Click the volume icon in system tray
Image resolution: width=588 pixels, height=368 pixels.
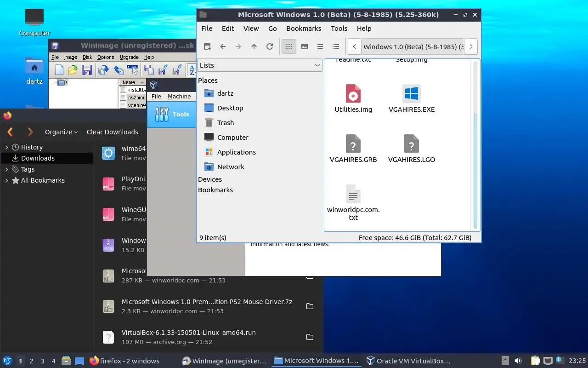click(x=518, y=361)
